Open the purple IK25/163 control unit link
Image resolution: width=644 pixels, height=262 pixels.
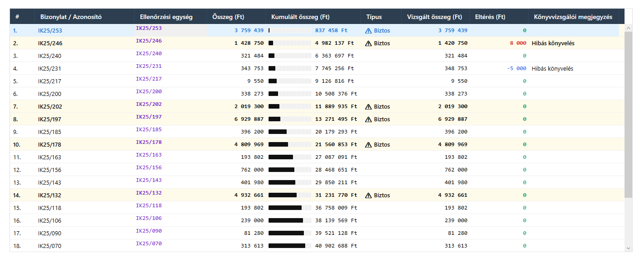(149, 155)
